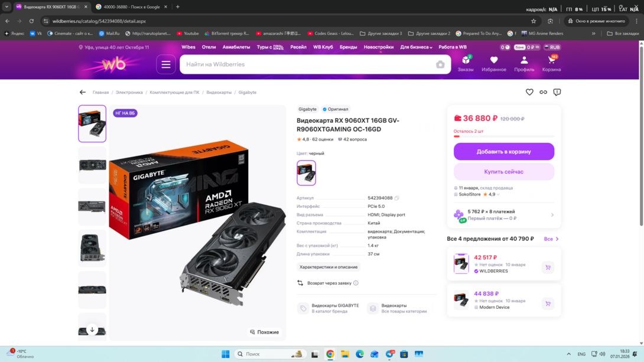Expand SokolStore seller rating chevron
Screen dimensions: 644x362
click(499, 194)
